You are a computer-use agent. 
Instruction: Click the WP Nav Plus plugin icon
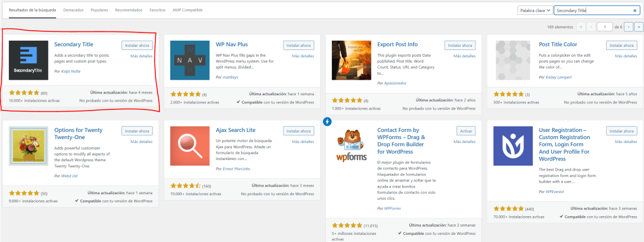click(190, 60)
